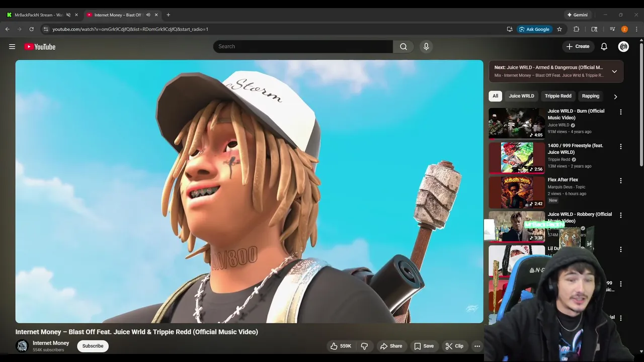Subscribe to Internet Money channel
Viewport: 644px width, 362px height.
93,346
